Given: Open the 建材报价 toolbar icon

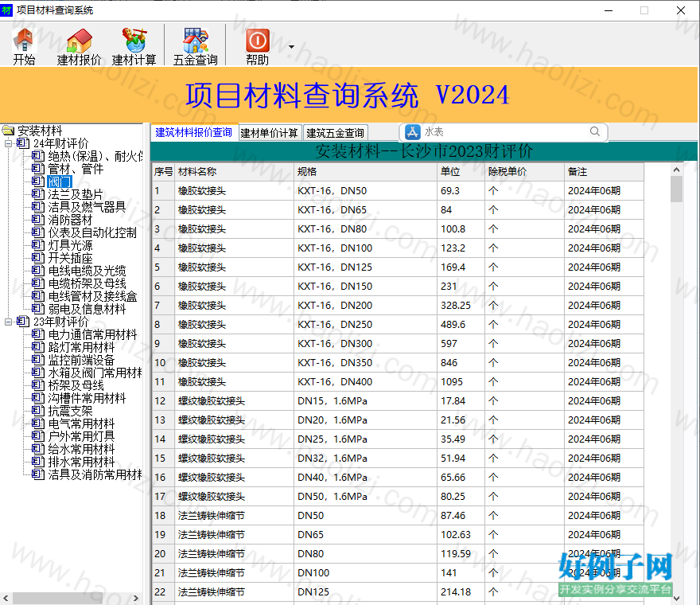Looking at the screenshot, I should pos(79,46).
